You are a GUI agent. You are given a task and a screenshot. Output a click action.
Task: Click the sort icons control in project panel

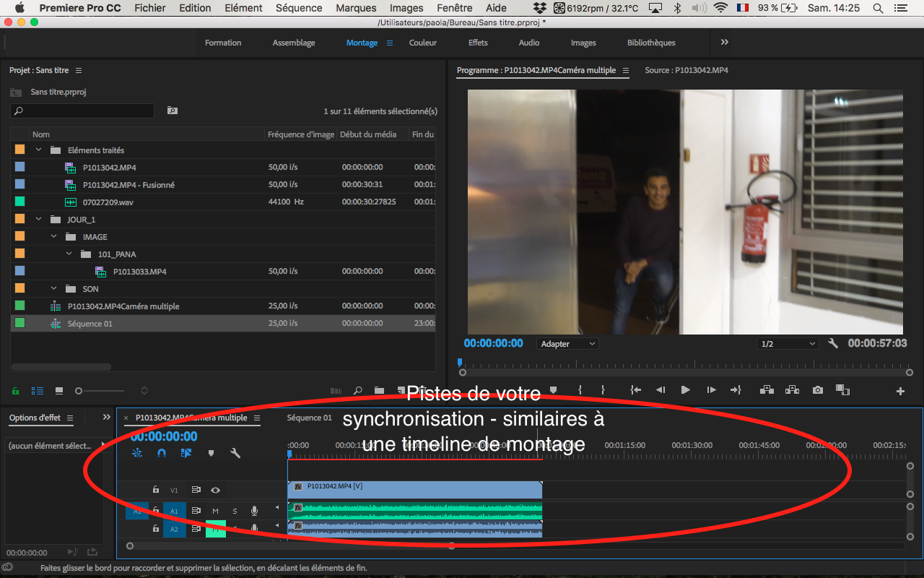tap(144, 391)
